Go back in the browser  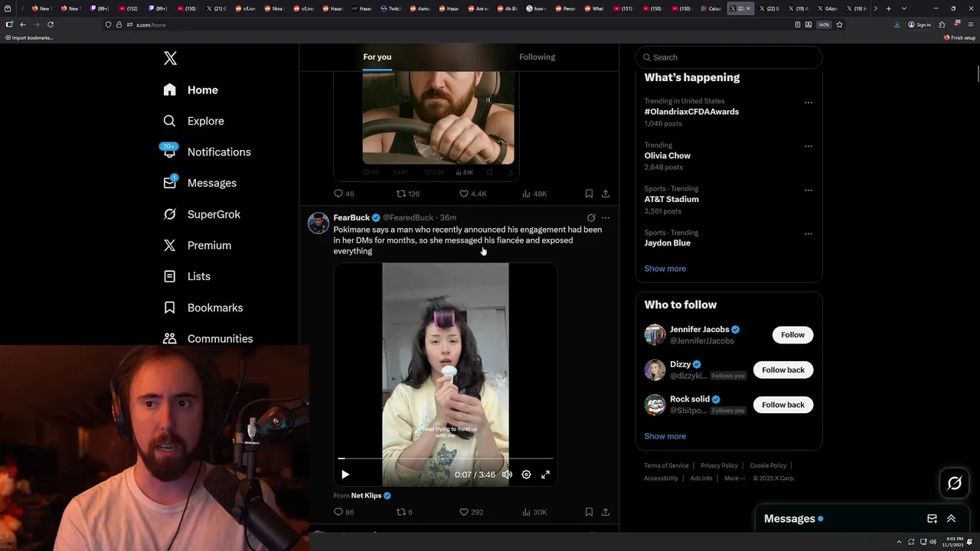22,24
